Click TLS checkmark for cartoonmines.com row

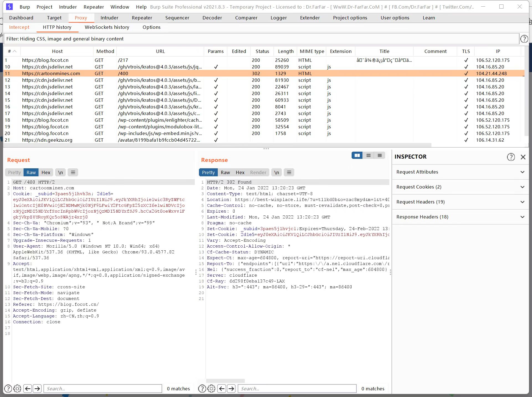(x=466, y=73)
